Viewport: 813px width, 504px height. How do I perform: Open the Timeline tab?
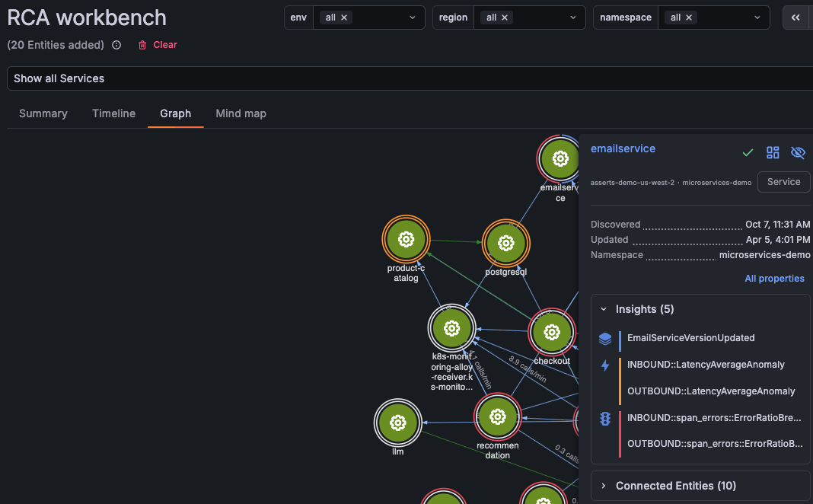point(113,113)
